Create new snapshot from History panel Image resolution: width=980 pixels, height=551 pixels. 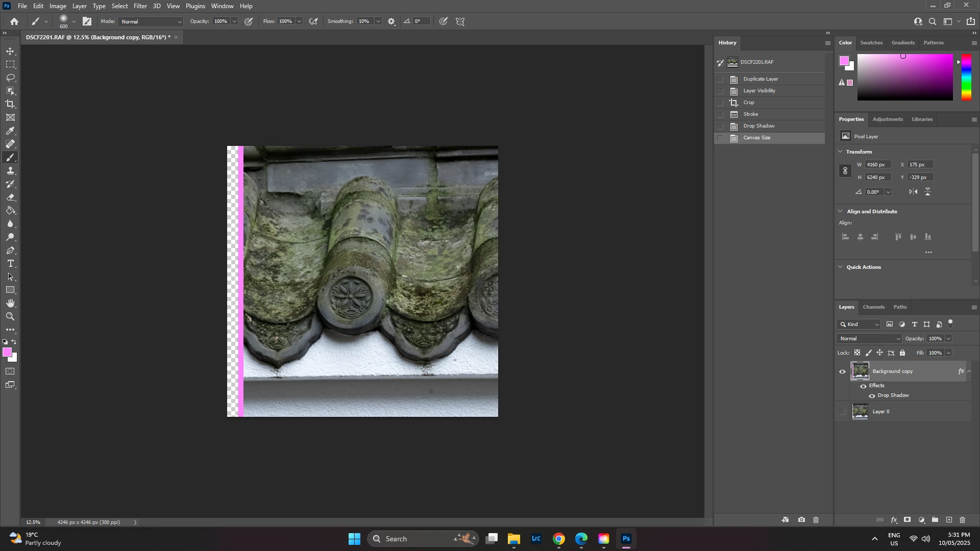coord(802,520)
